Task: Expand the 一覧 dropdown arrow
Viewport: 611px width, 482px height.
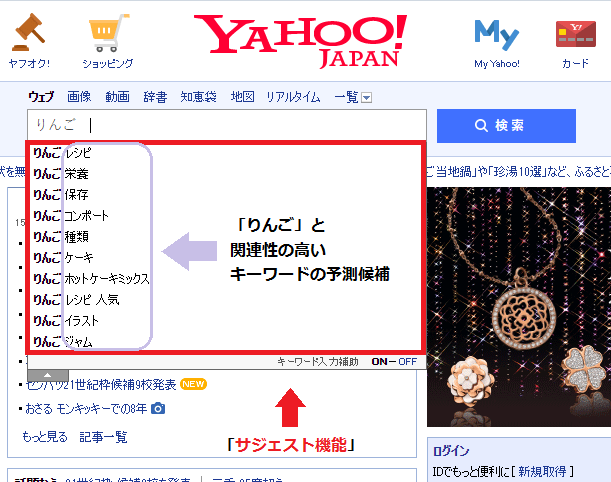Action: coord(366,97)
